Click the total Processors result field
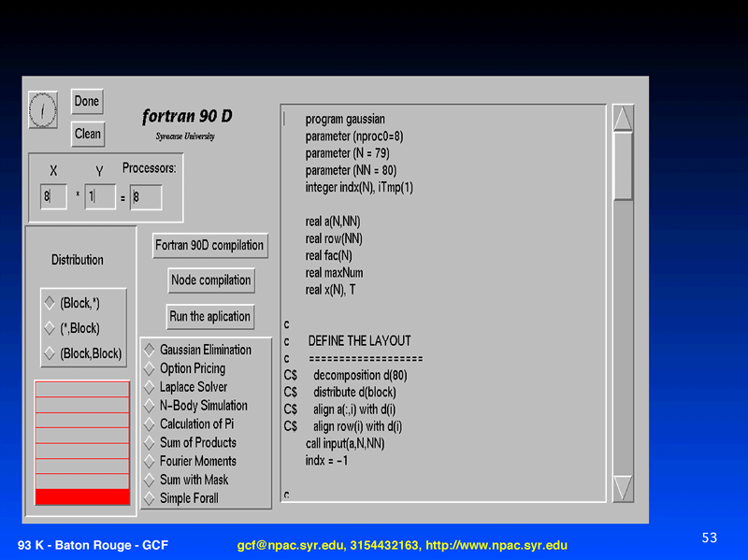 [146, 197]
